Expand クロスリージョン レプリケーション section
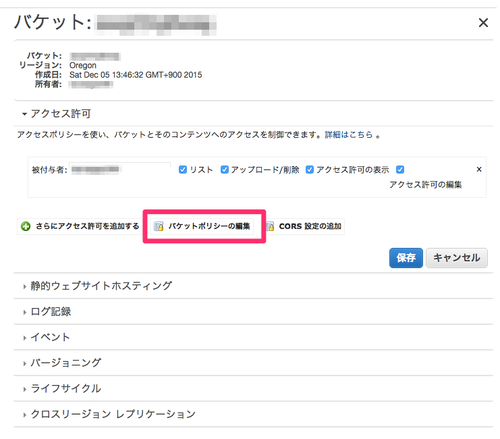 point(109,414)
